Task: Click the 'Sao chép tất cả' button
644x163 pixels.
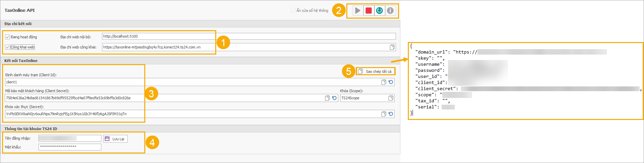Action: [375, 72]
